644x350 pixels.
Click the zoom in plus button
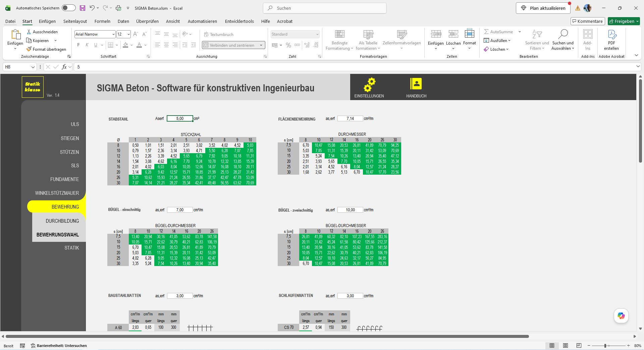pyautogui.click(x=628, y=346)
